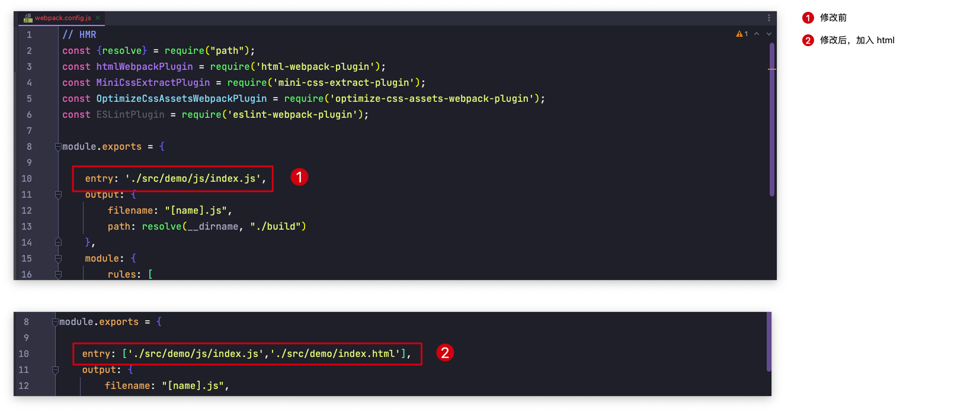Click the orange warning stripe mark on the scrollbar
The width and height of the screenshot is (980, 412).
(x=772, y=69)
